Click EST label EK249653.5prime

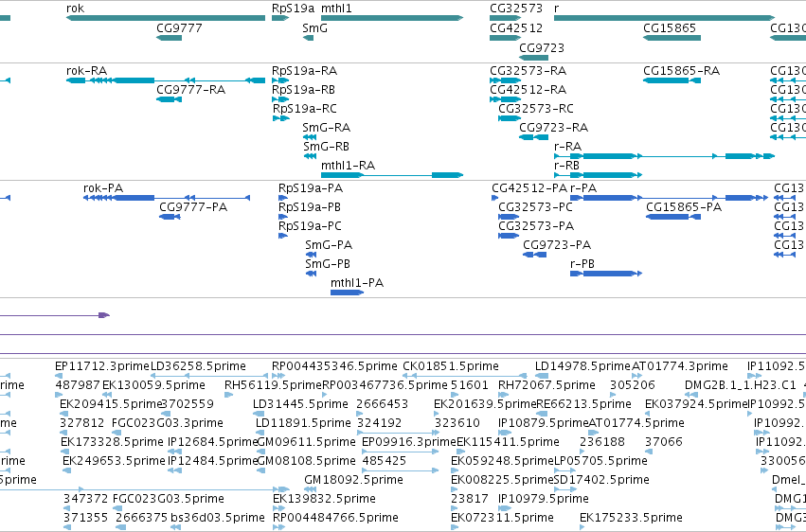pos(114,461)
